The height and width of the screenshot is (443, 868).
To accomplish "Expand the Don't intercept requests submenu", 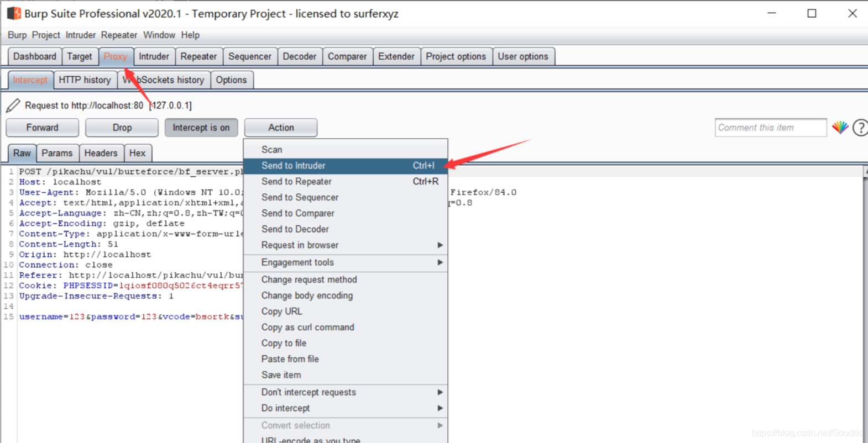I will [346, 392].
